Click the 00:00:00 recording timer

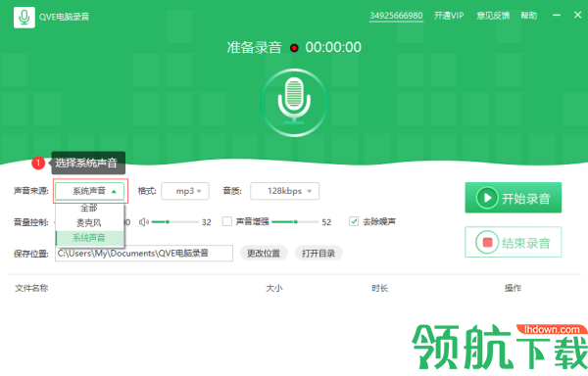tap(333, 47)
